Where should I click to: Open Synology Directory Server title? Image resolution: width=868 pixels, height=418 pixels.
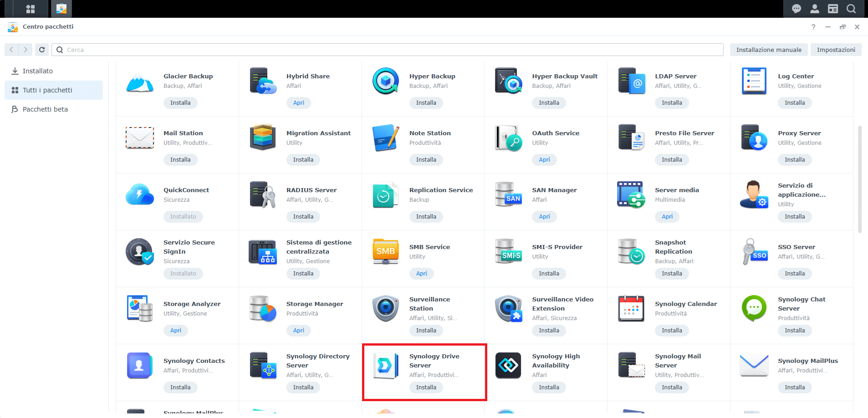[318, 361]
